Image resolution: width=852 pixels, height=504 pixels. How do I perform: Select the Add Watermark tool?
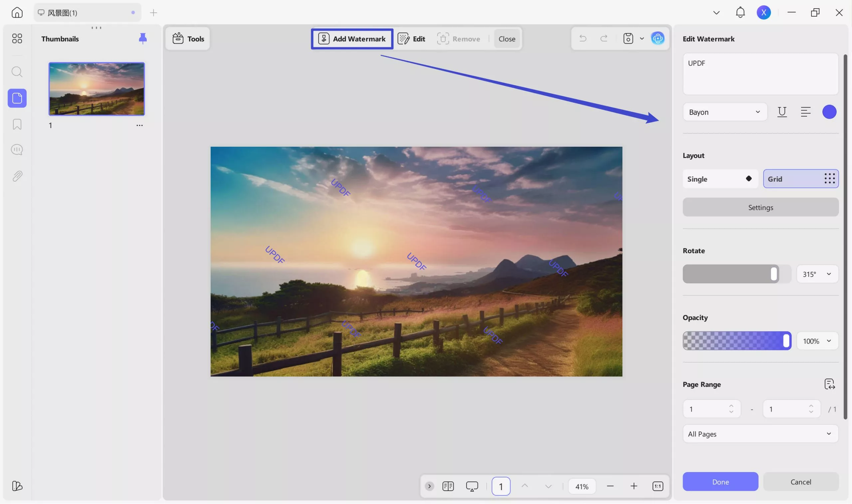point(352,38)
